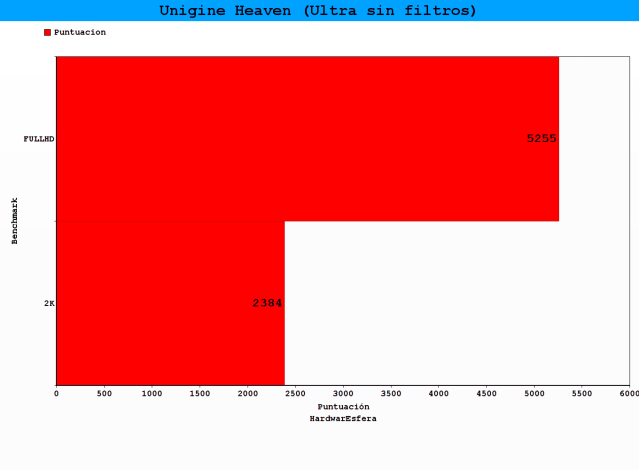
Task: Click the chart title Unigine Heaven
Action: pyautogui.click(x=317, y=11)
